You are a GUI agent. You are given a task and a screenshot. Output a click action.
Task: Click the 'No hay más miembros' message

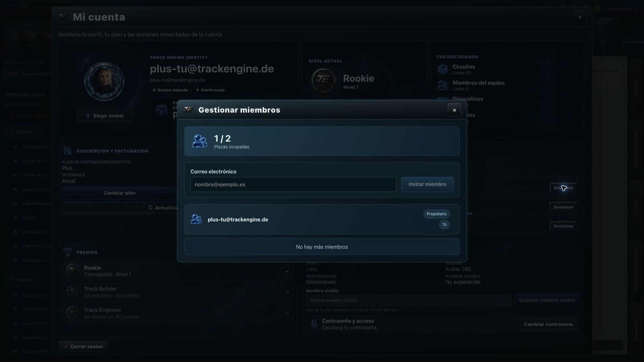(x=322, y=247)
